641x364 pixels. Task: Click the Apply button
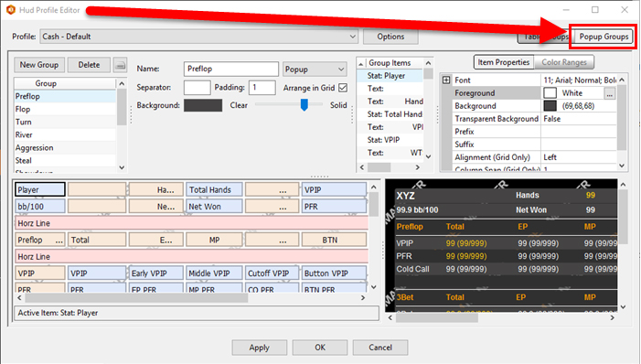259,348
